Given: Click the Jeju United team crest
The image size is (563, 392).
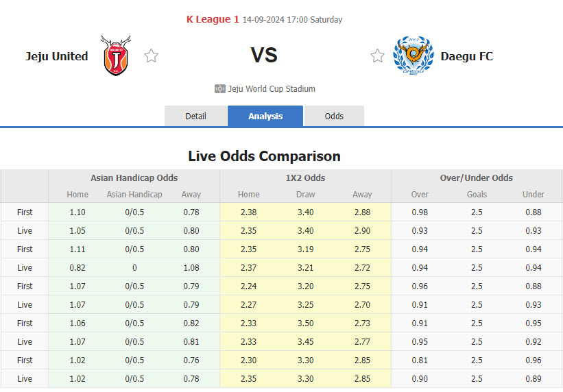Looking at the screenshot, I should [x=116, y=56].
